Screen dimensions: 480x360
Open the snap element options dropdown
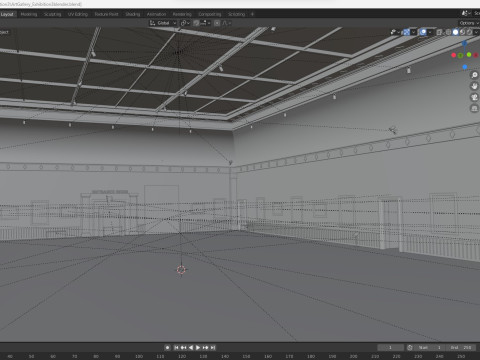tap(205, 23)
